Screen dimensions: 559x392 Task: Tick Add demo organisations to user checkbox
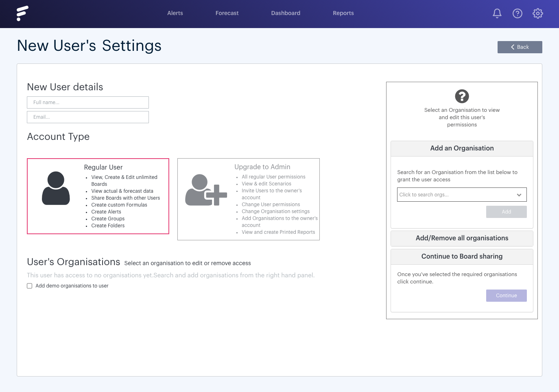(30, 286)
